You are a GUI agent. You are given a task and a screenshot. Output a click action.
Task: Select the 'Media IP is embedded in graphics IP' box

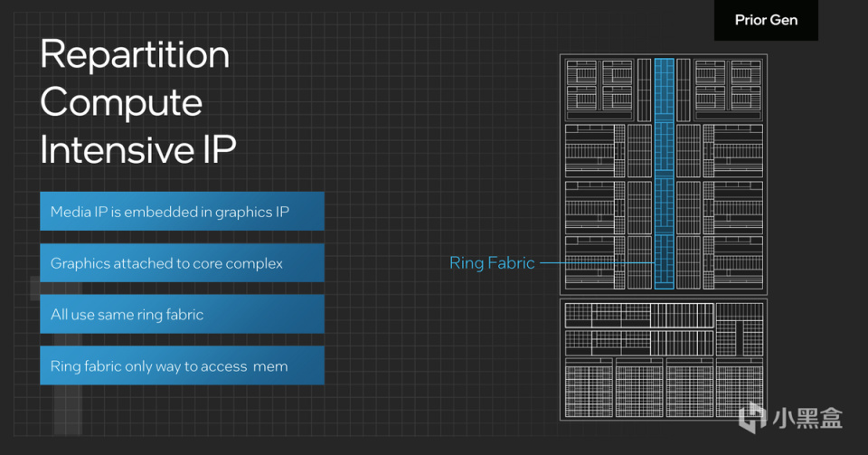click(182, 212)
